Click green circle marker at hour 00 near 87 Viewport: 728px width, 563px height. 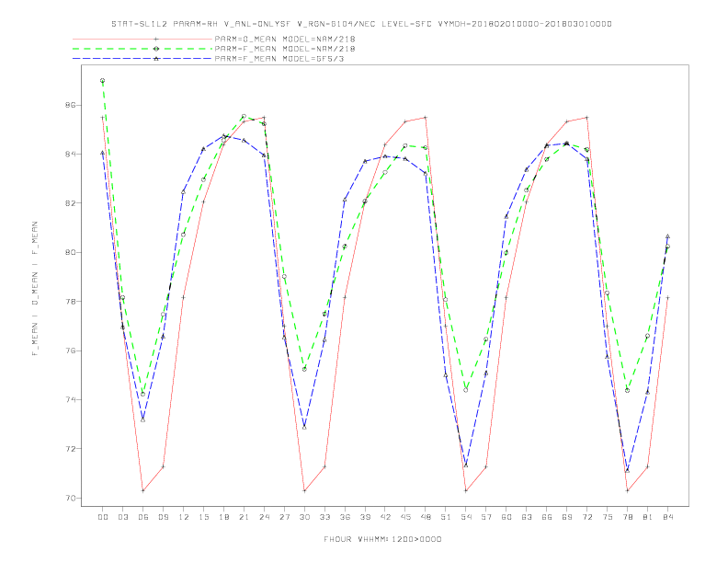tap(103, 81)
